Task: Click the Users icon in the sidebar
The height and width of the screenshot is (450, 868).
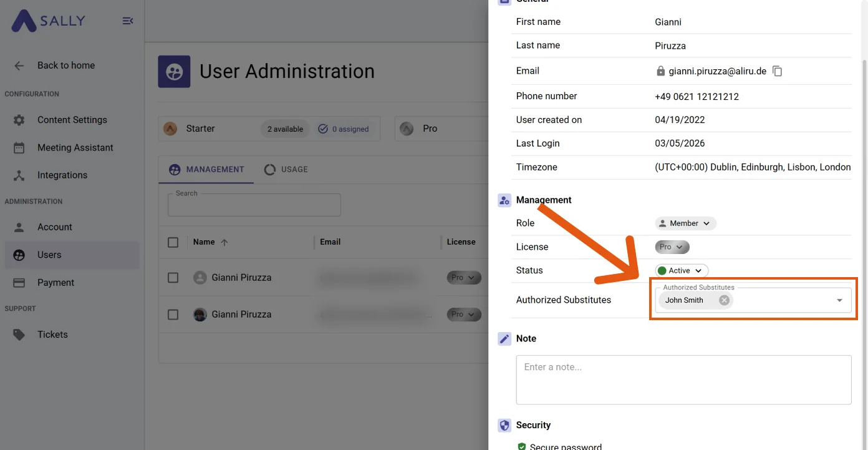Action: [19, 255]
